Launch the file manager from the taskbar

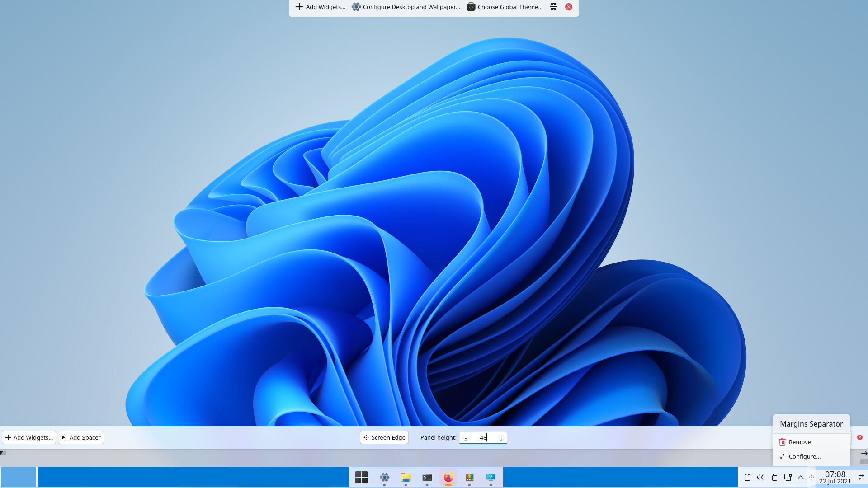[406, 477]
